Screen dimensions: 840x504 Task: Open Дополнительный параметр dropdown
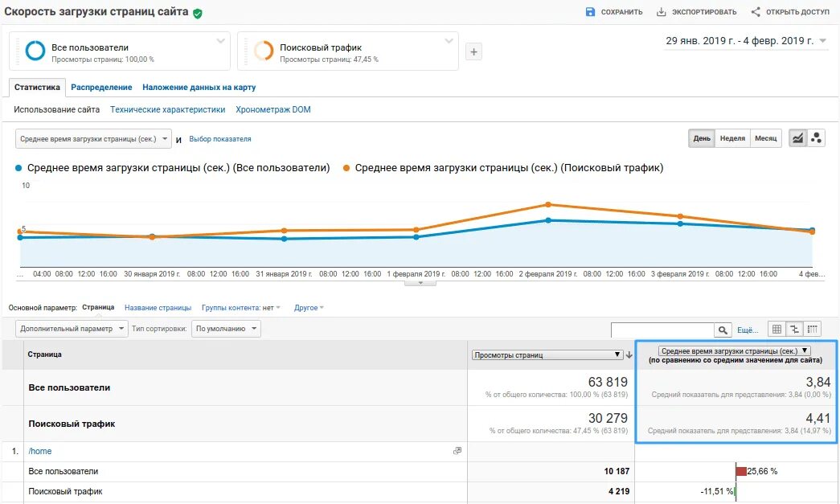(x=72, y=328)
